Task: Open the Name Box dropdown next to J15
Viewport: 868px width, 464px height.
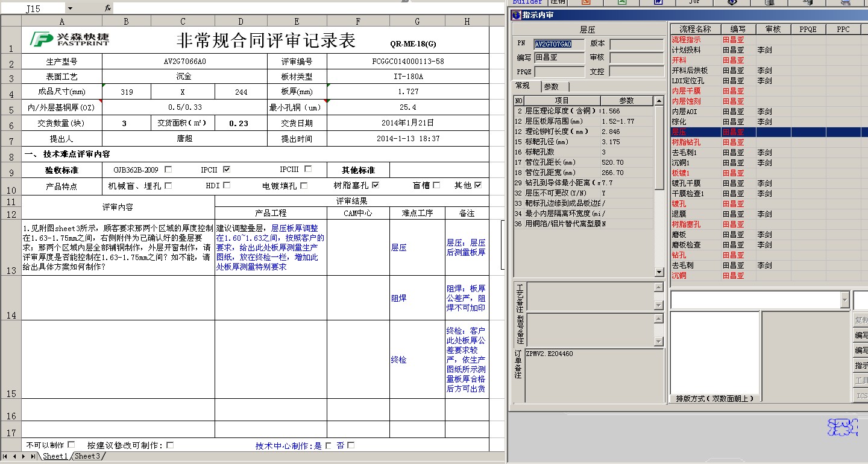Action: tap(70, 8)
